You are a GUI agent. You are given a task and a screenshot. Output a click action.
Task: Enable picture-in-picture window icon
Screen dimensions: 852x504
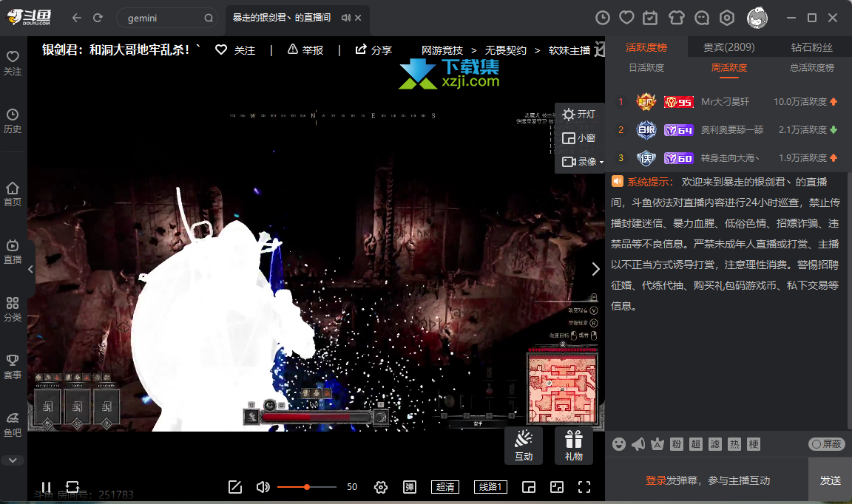pos(529,487)
